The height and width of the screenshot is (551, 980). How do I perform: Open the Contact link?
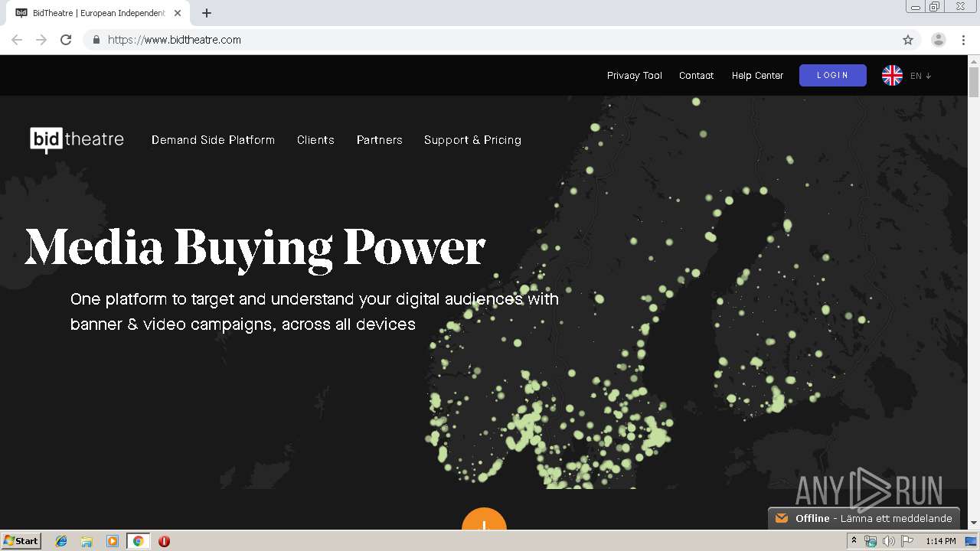click(x=696, y=76)
